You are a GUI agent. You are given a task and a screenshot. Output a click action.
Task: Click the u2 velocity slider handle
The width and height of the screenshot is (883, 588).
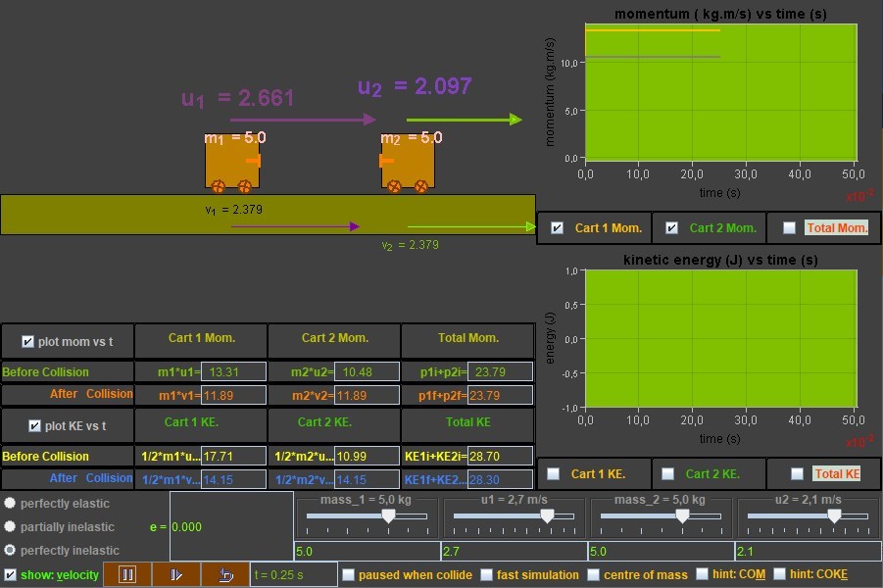click(834, 515)
